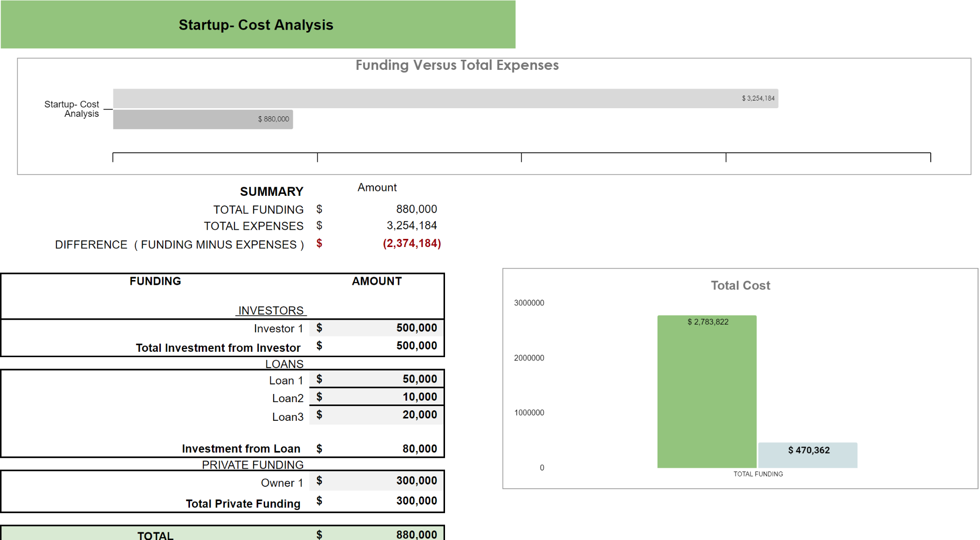Select Total Investment from Investor label
980x540 pixels.
click(x=218, y=348)
